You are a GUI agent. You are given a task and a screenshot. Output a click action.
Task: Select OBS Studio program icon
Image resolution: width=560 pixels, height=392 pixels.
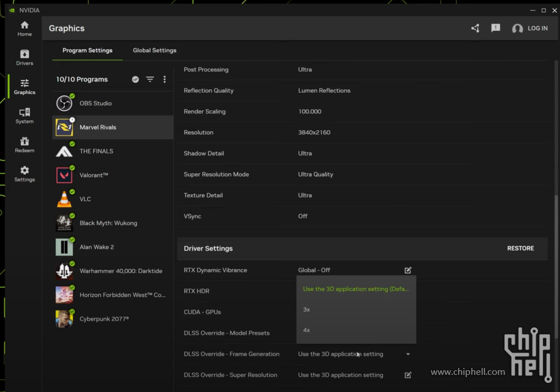(x=64, y=103)
